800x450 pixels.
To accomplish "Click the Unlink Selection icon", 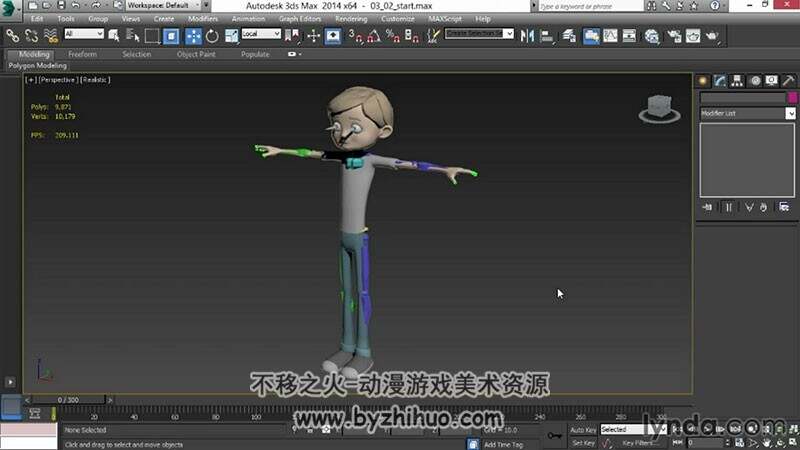I will coord(31,35).
